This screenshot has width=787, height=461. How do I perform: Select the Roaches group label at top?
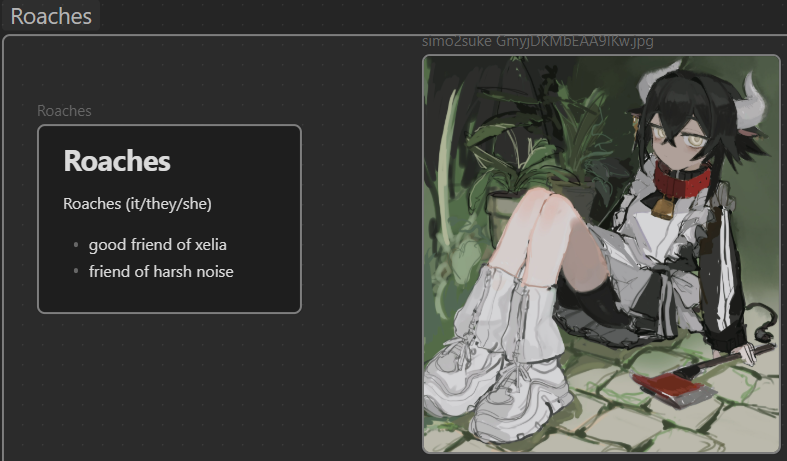[x=51, y=16]
